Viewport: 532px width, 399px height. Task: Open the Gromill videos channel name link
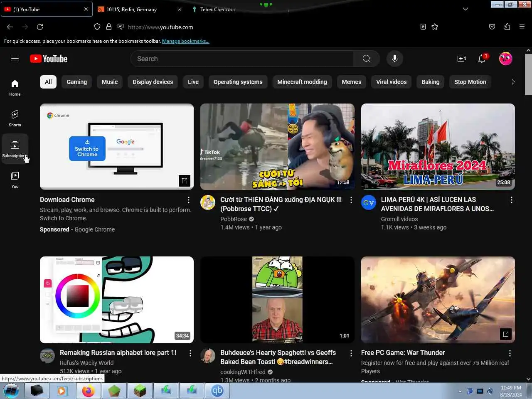[x=399, y=219]
